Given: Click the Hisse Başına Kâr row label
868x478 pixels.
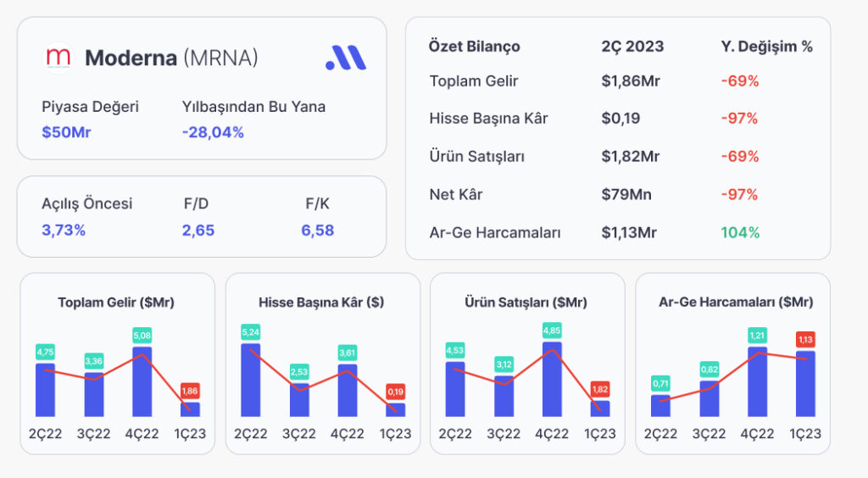Looking at the screenshot, I should coord(488,119).
